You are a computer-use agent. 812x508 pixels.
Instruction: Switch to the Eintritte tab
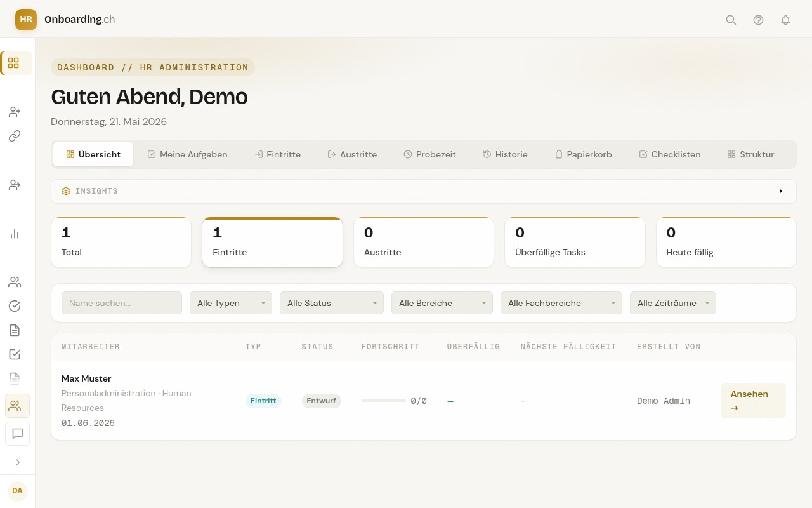(x=278, y=154)
